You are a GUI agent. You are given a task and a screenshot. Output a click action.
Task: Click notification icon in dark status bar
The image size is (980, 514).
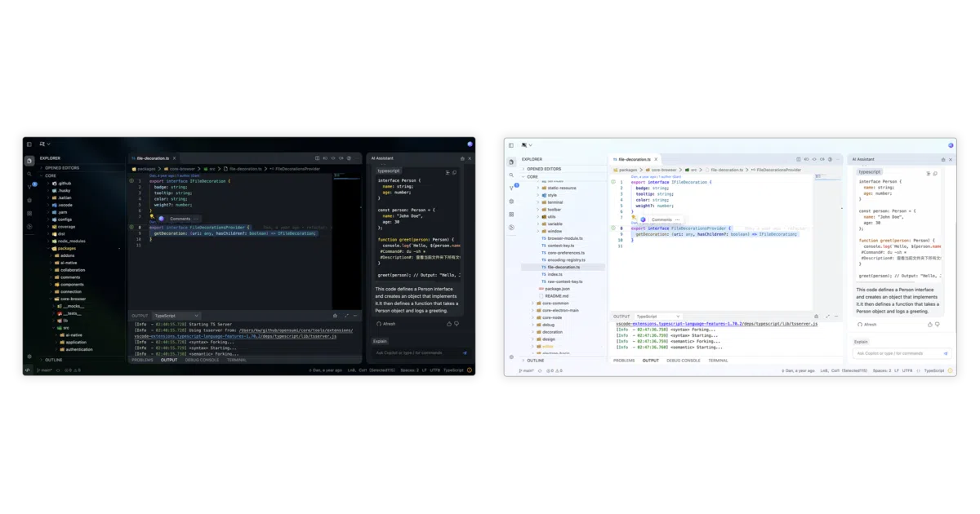point(470,370)
